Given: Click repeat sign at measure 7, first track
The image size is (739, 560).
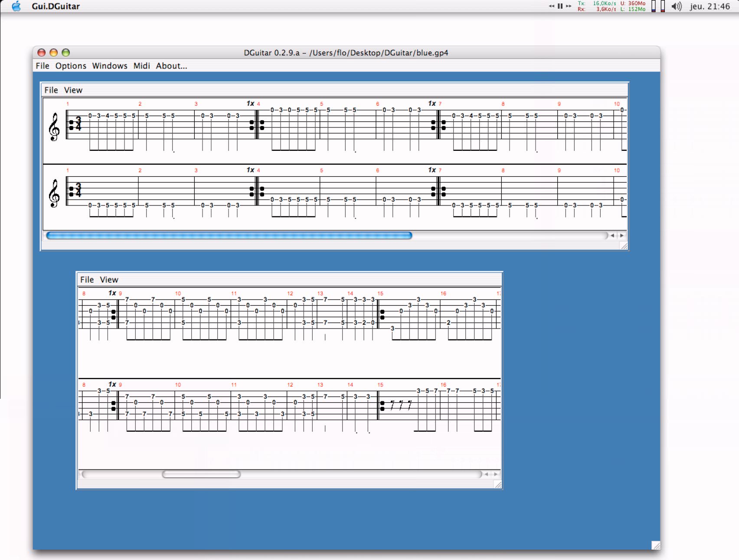Looking at the screenshot, I should pyautogui.click(x=438, y=125).
